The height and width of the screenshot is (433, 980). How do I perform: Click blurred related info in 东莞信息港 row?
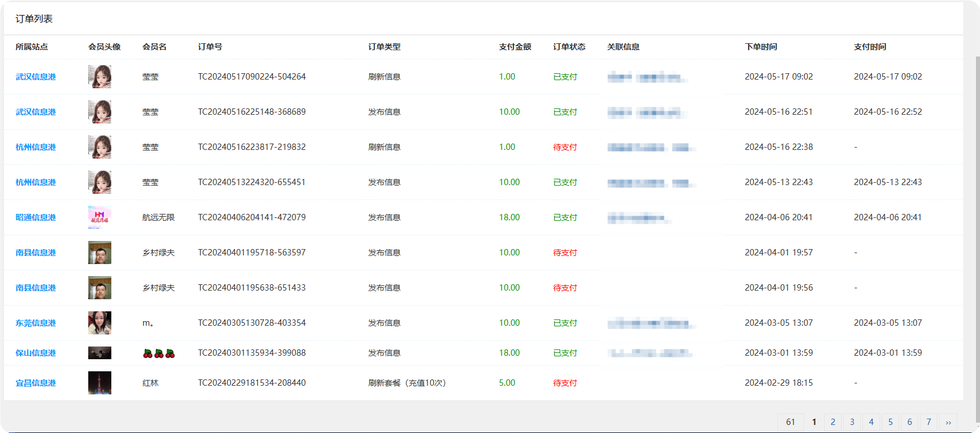pos(651,323)
